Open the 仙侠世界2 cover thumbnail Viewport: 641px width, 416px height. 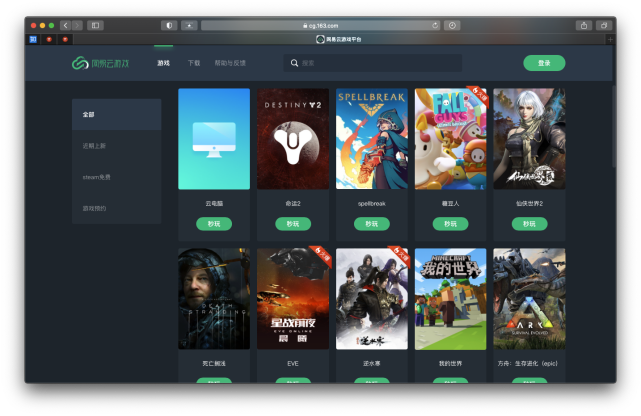pos(529,139)
